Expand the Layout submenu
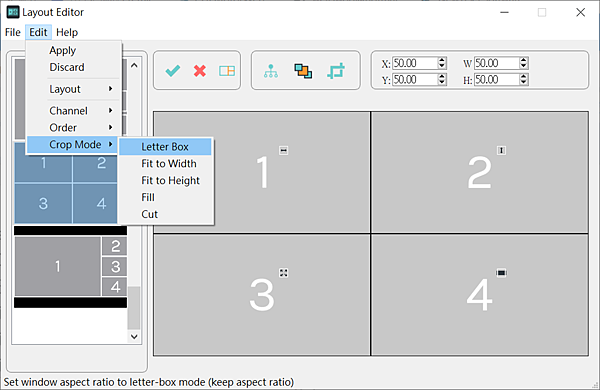The height and width of the screenshot is (390, 600). click(x=73, y=89)
